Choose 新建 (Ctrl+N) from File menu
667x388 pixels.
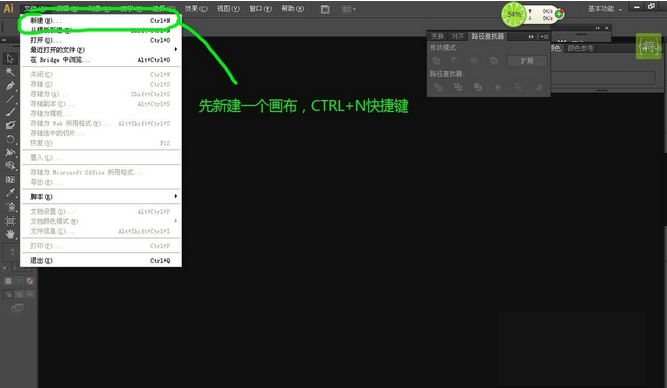tap(101, 20)
